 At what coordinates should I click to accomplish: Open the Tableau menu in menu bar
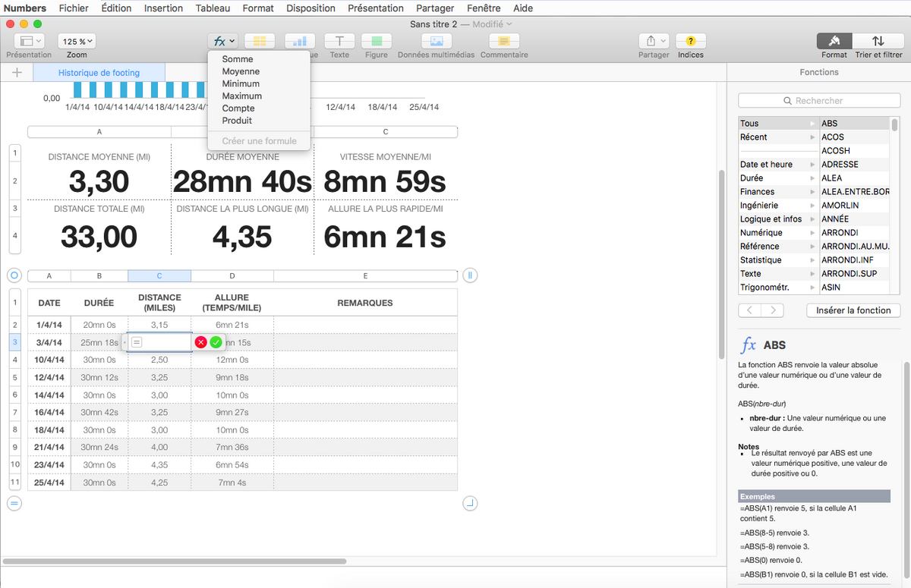213,8
